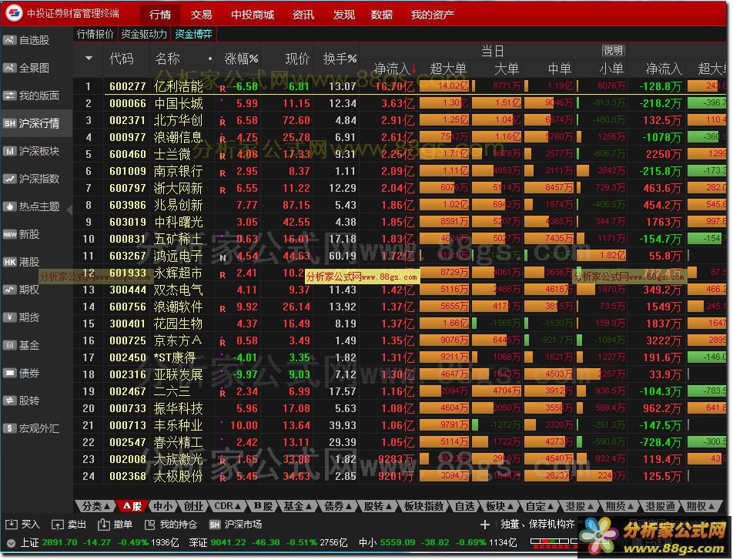Click the 中投证券 app logo
This screenshot has width=733, height=560.
(x=14, y=13)
